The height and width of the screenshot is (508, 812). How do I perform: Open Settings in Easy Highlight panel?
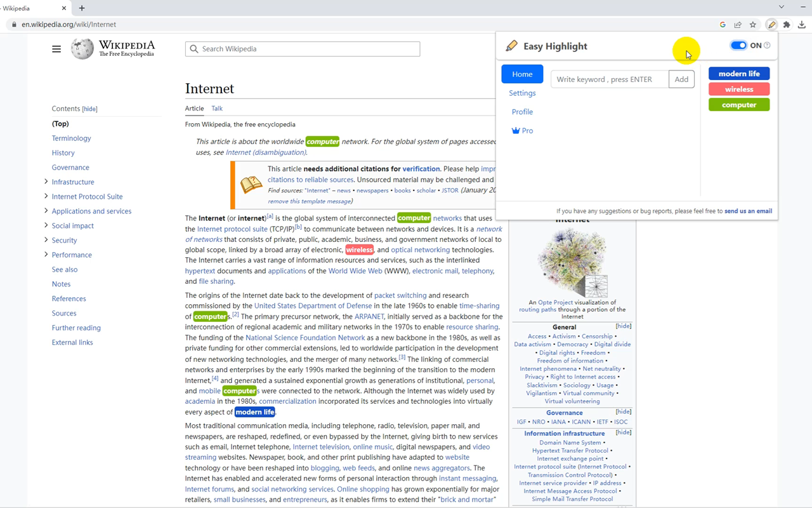(x=522, y=93)
